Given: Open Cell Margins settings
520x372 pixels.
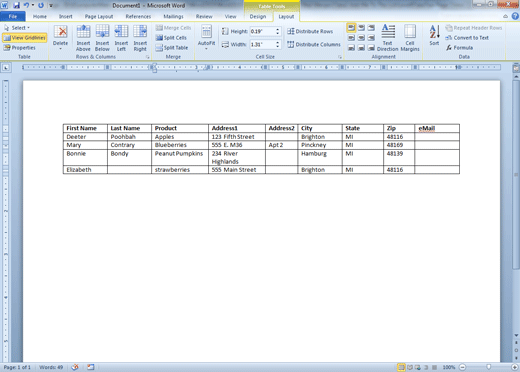Looking at the screenshot, I should (410, 38).
